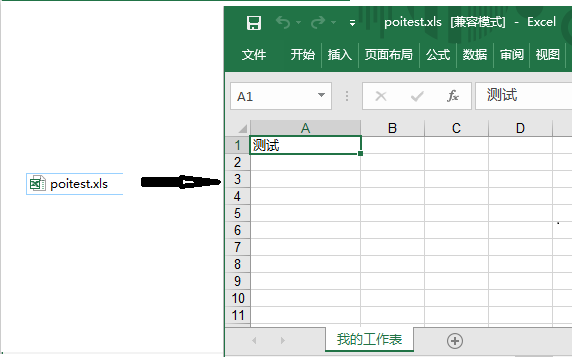Click the previous sheet navigation arrow
574x361 pixels.
[254, 341]
